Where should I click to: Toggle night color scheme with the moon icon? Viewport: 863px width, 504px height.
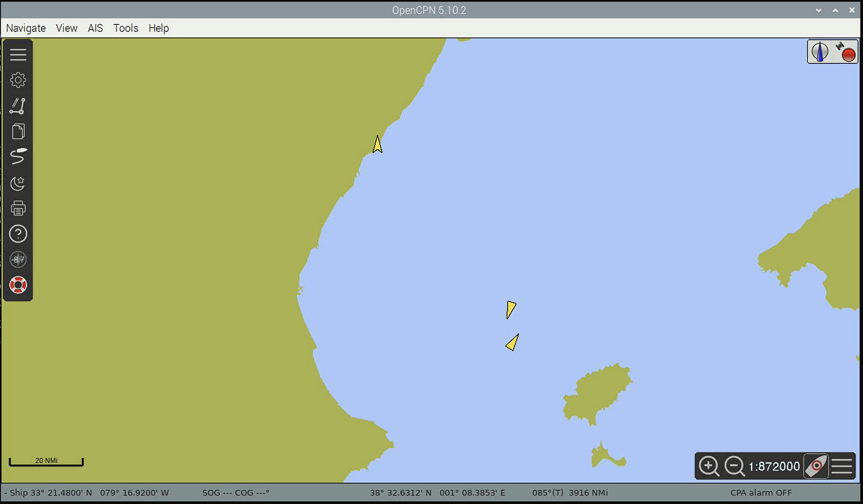coord(18,183)
